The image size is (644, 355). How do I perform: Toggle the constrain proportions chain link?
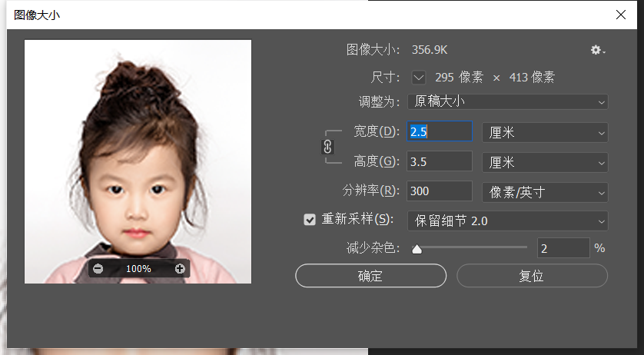tap(327, 147)
